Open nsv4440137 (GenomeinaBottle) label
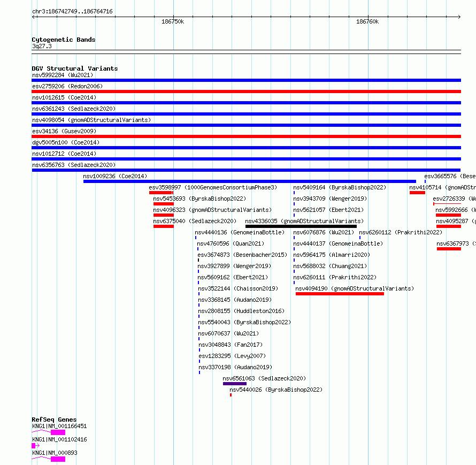The height and width of the screenshot is (465, 476). pos(338,243)
